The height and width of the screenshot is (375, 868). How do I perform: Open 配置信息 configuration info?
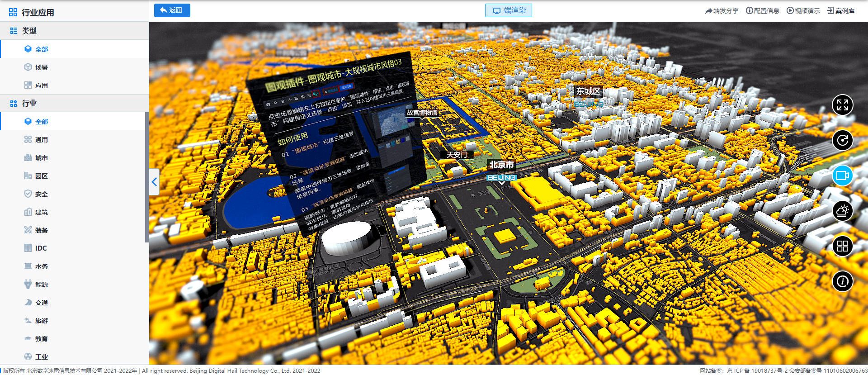click(762, 11)
